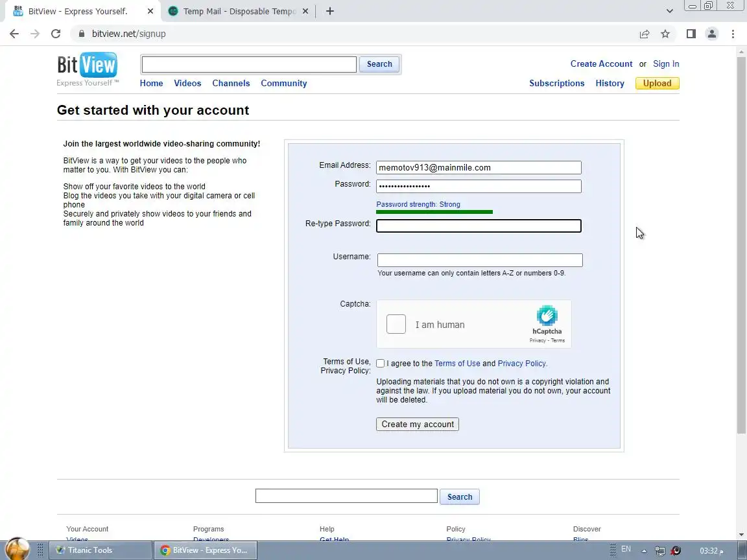The width and height of the screenshot is (747, 560).
Task: Bookmark this page with star icon
Action: (665, 34)
